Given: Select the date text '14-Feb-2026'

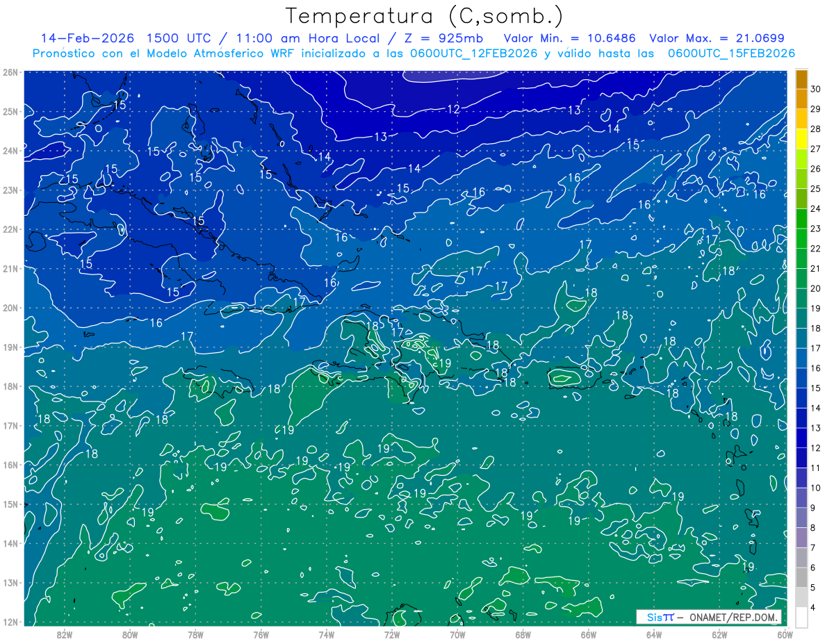Looking at the screenshot, I should 88,38.
